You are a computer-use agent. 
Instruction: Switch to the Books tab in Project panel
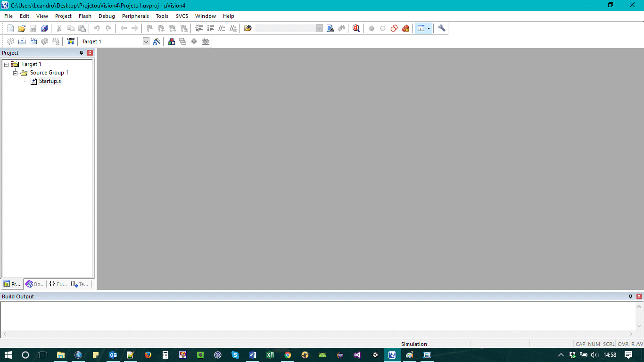tap(35, 284)
